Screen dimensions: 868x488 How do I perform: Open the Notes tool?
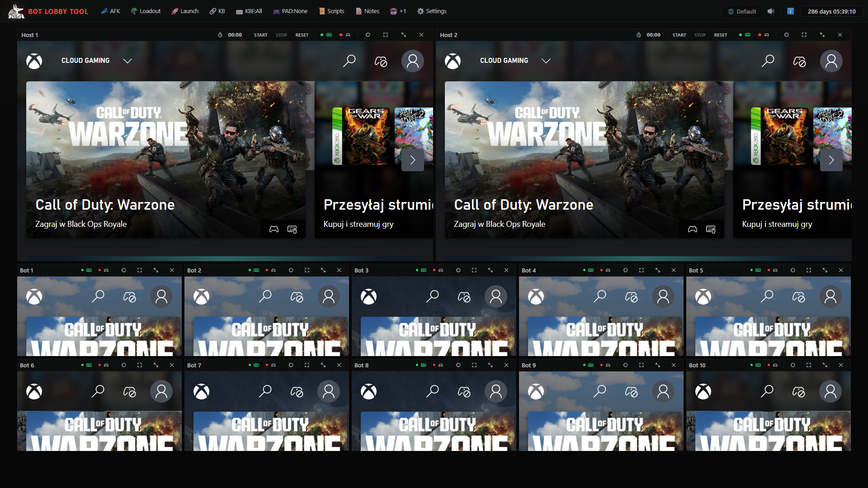pyautogui.click(x=367, y=11)
